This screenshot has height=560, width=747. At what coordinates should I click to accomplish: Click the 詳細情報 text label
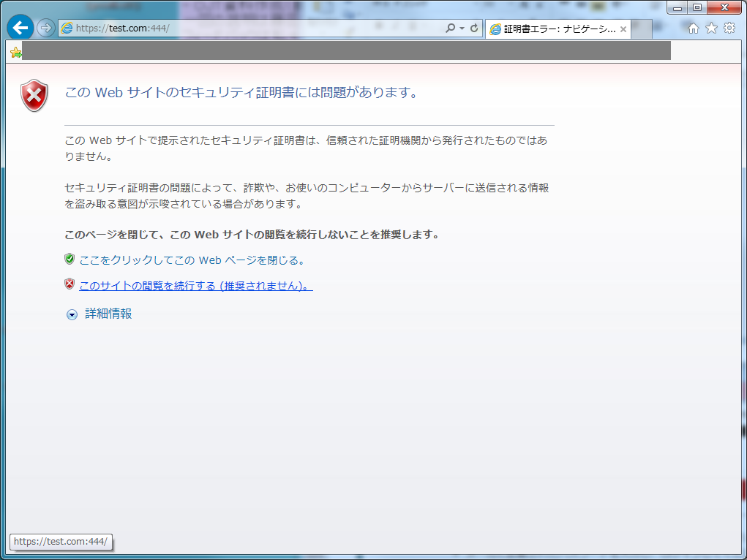108,314
